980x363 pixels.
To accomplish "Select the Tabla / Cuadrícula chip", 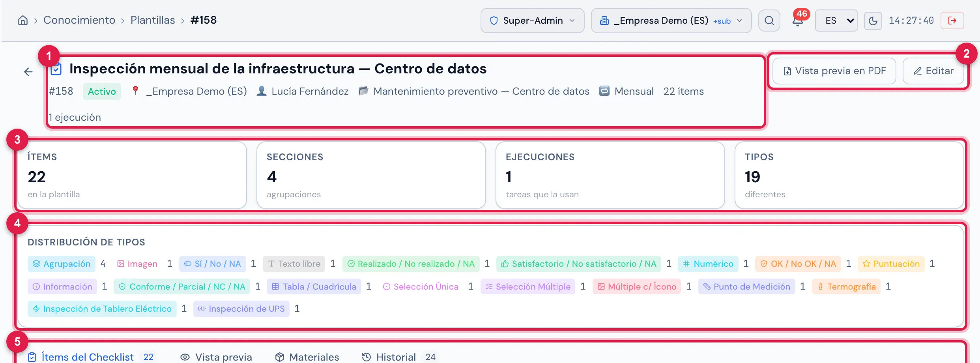I will pos(314,287).
